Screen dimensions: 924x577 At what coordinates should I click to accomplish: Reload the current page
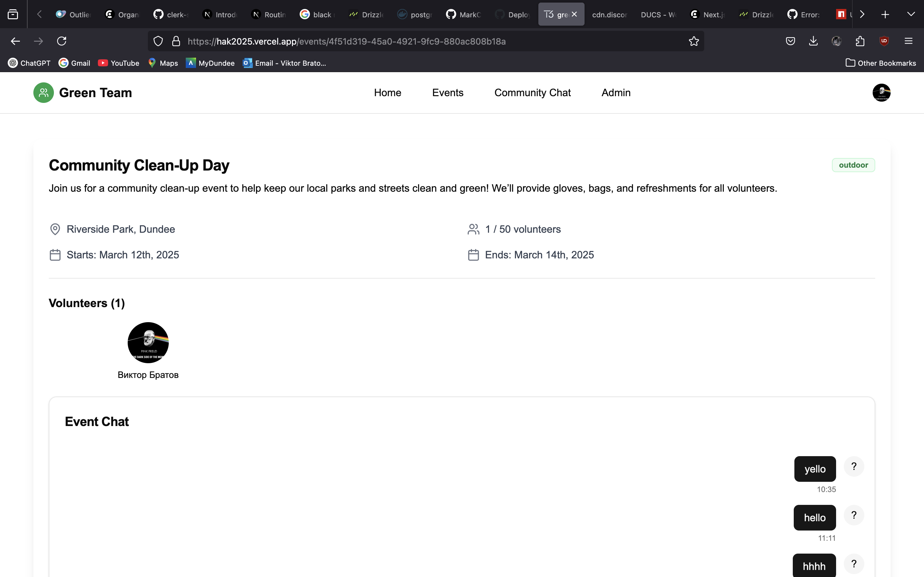tap(62, 41)
